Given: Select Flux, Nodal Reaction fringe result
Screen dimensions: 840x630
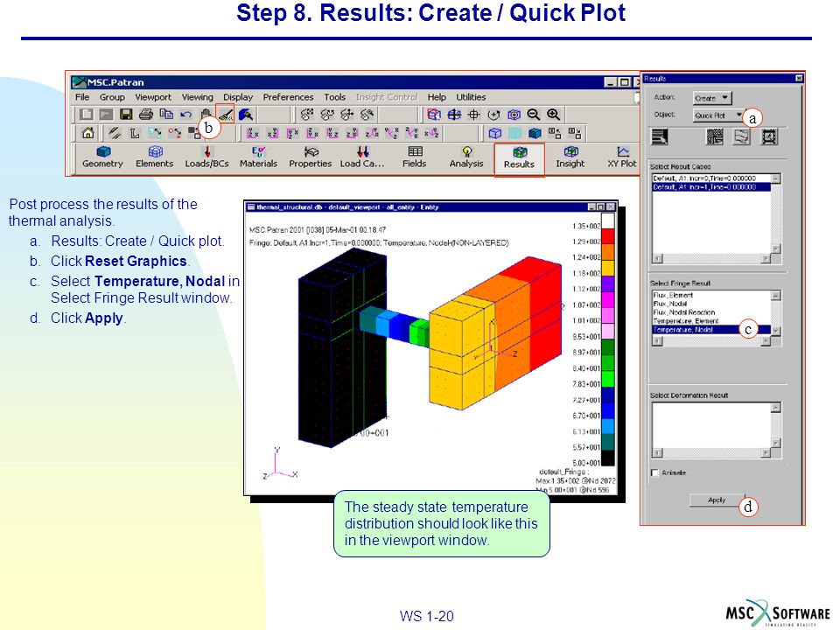Looking at the screenshot, I should [x=711, y=312].
